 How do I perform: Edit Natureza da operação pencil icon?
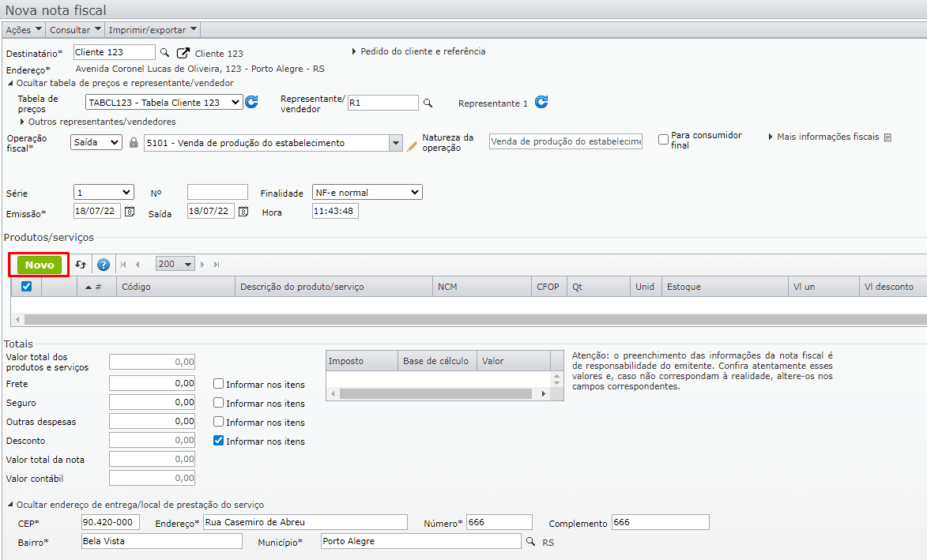pos(412,145)
